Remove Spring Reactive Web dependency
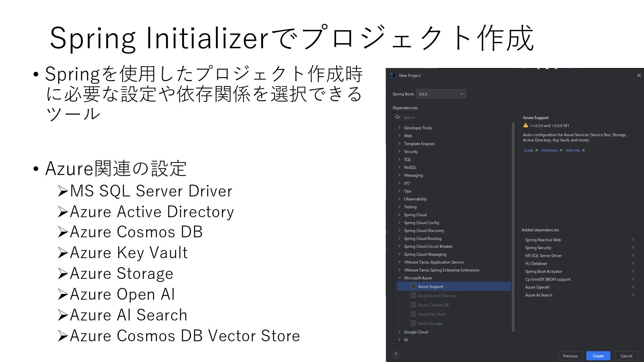The width and height of the screenshot is (644, 362). (x=633, y=240)
